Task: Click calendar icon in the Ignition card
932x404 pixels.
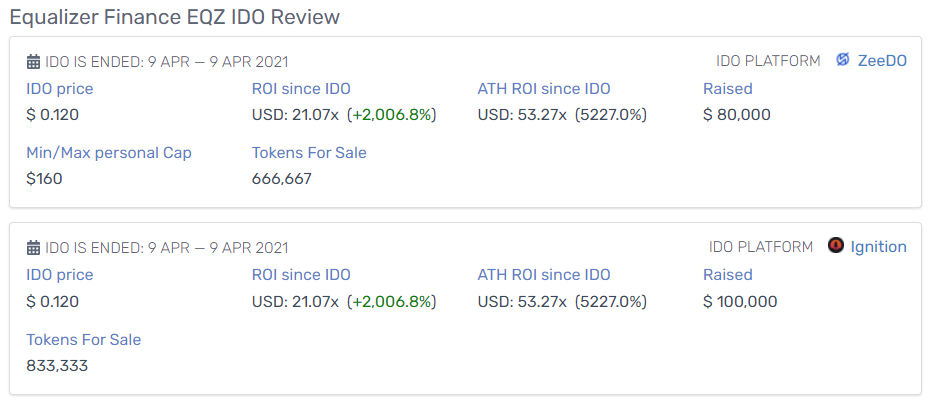Action: 33,248
